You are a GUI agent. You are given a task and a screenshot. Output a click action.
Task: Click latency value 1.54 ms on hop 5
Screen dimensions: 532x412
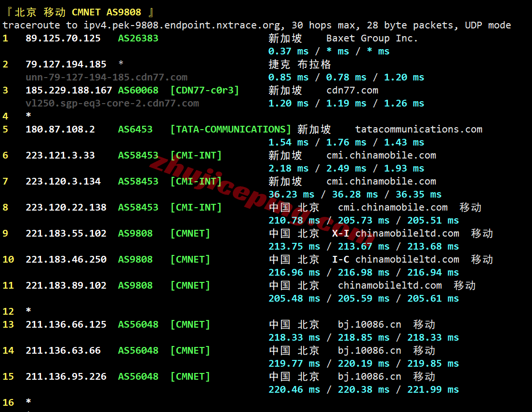click(288, 142)
